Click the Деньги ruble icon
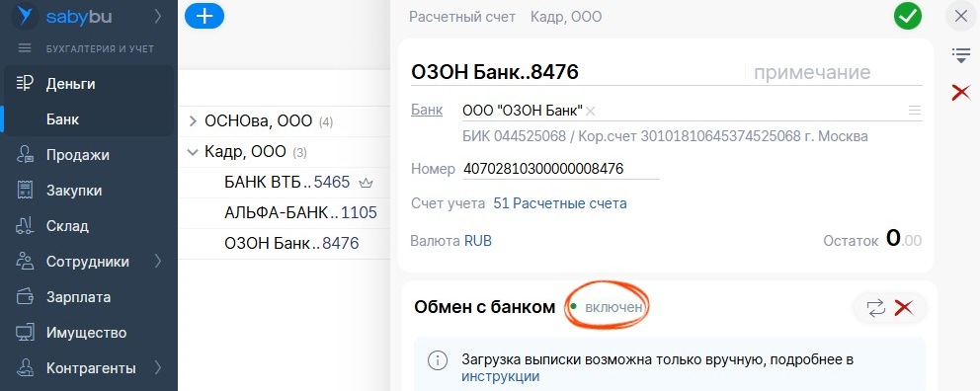The height and width of the screenshot is (391, 980). coord(25,84)
